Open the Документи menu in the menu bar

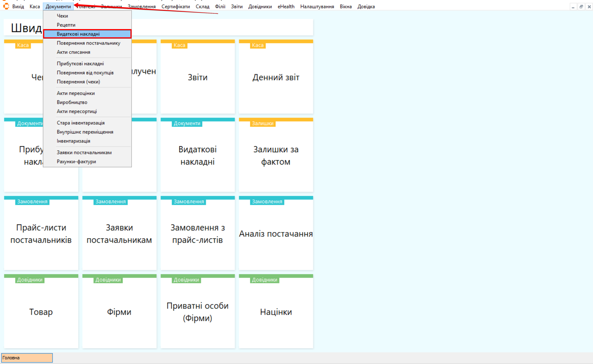[58, 7]
